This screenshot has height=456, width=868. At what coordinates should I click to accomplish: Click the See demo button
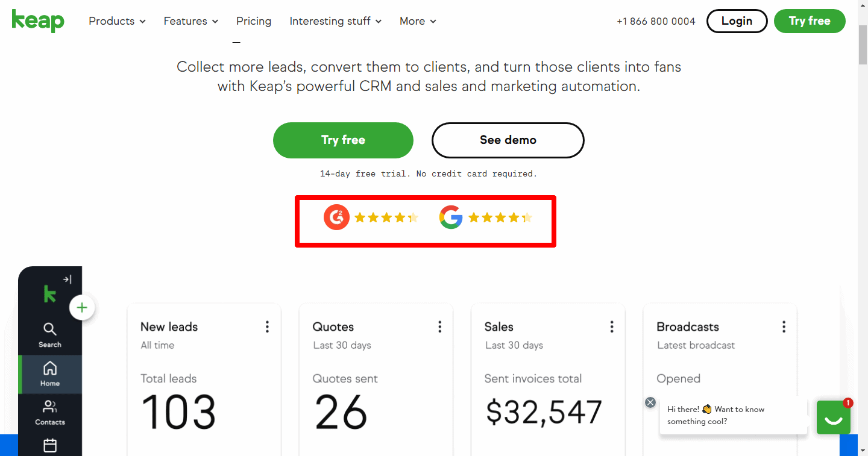pyautogui.click(x=508, y=140)
